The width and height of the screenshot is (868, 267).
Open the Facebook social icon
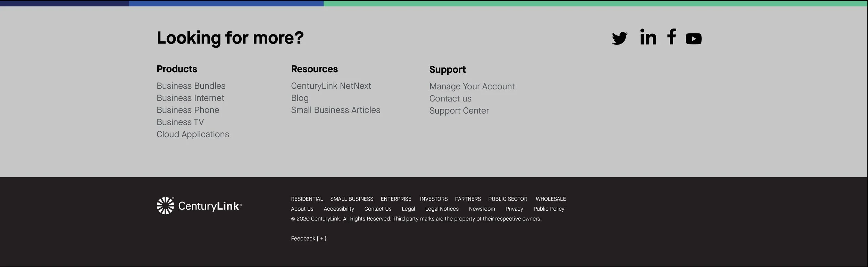(x=671, y=37)
